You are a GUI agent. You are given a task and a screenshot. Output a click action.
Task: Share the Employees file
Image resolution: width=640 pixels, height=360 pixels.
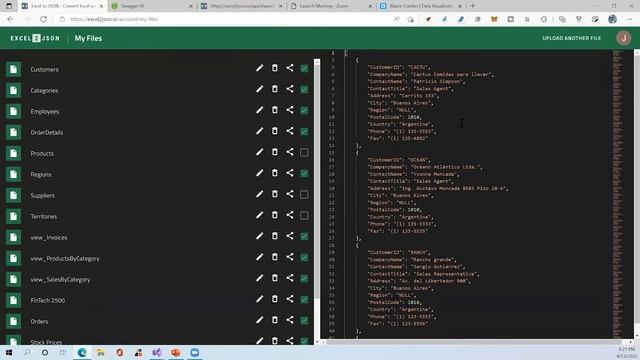(290, 110)
